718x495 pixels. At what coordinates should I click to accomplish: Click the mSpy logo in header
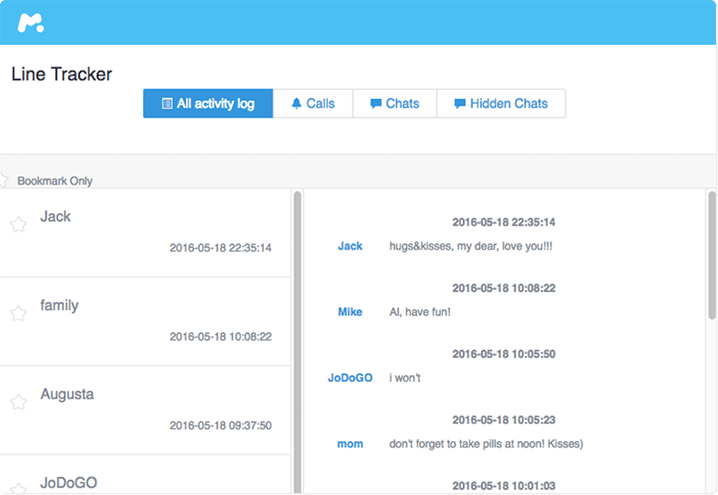click(x=31, y=23)
